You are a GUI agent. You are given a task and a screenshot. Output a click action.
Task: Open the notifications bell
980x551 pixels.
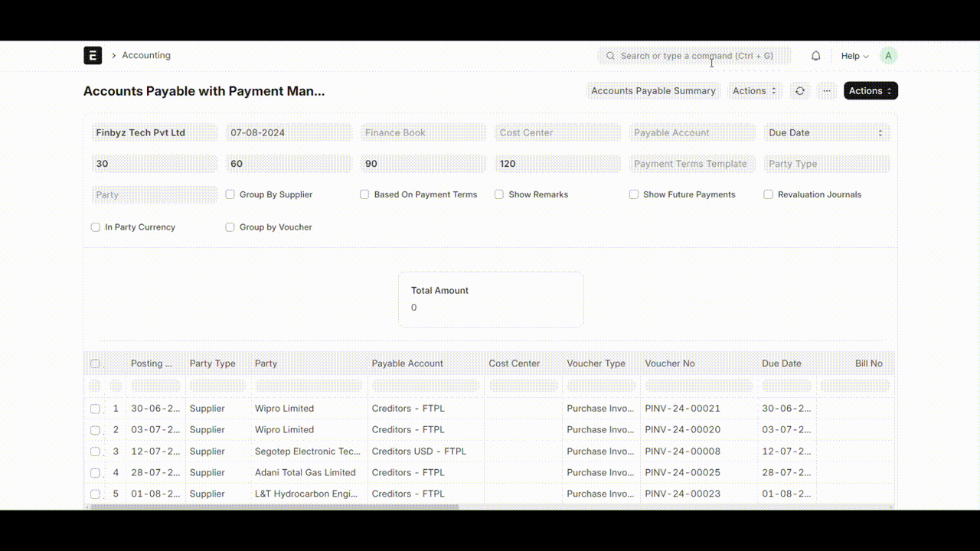(x=816, y=56)
